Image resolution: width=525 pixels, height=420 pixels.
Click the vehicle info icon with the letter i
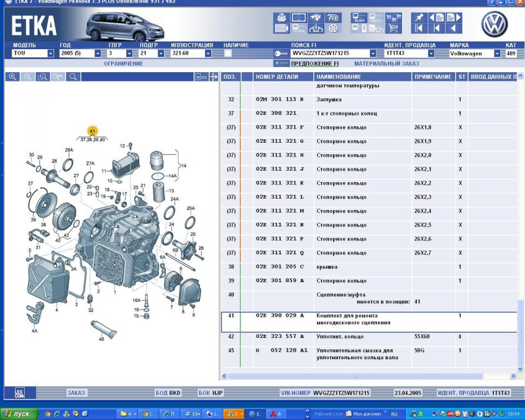point(316,28)
